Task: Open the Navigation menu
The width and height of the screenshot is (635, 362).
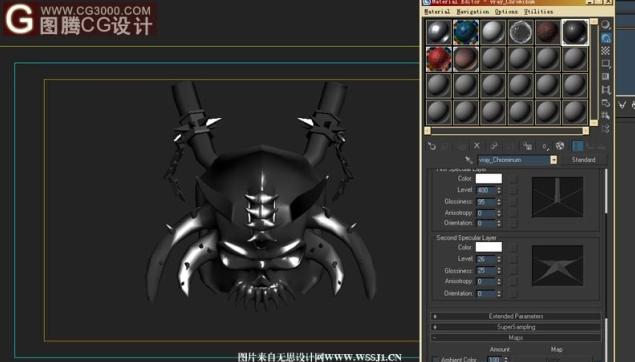Action: 473,12
